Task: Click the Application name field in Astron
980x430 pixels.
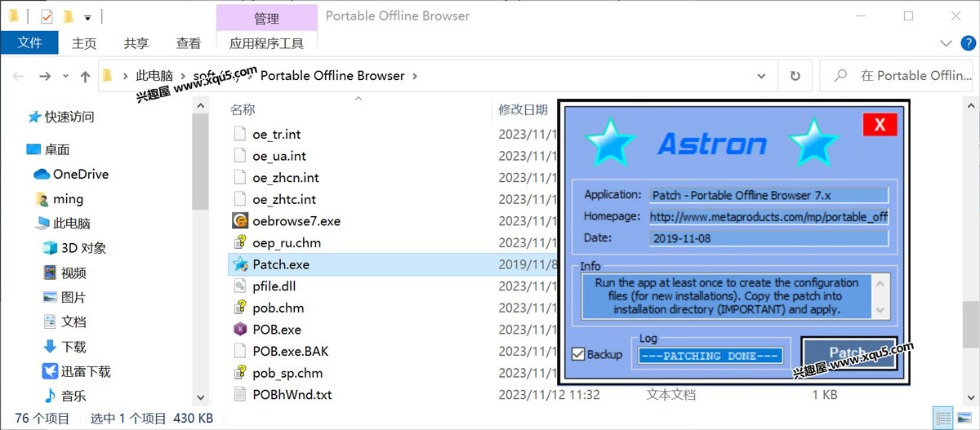Action: 768,195
